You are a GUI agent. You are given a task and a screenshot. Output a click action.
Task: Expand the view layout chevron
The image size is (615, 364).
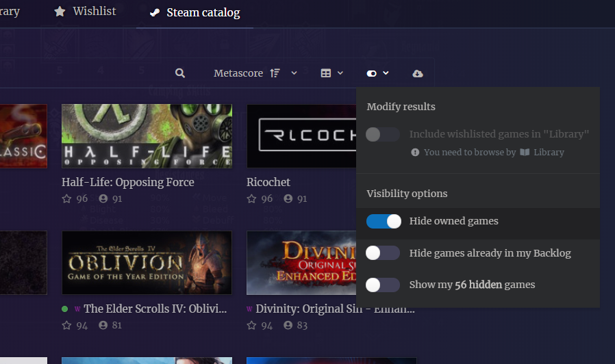(x=340, y=73)
